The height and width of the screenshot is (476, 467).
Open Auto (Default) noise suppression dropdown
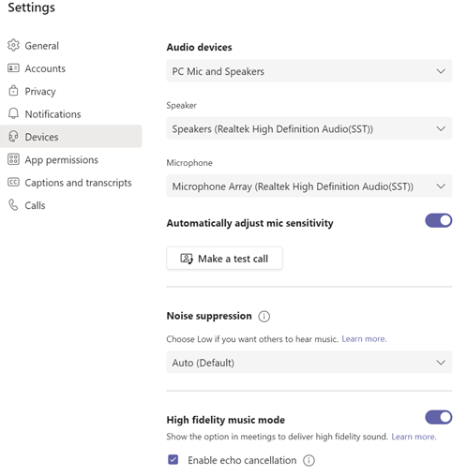309,363
